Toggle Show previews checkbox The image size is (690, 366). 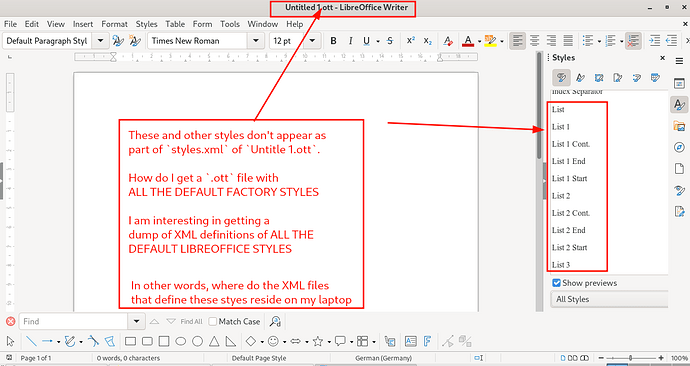pyautogui.click(x=557, y=283)
